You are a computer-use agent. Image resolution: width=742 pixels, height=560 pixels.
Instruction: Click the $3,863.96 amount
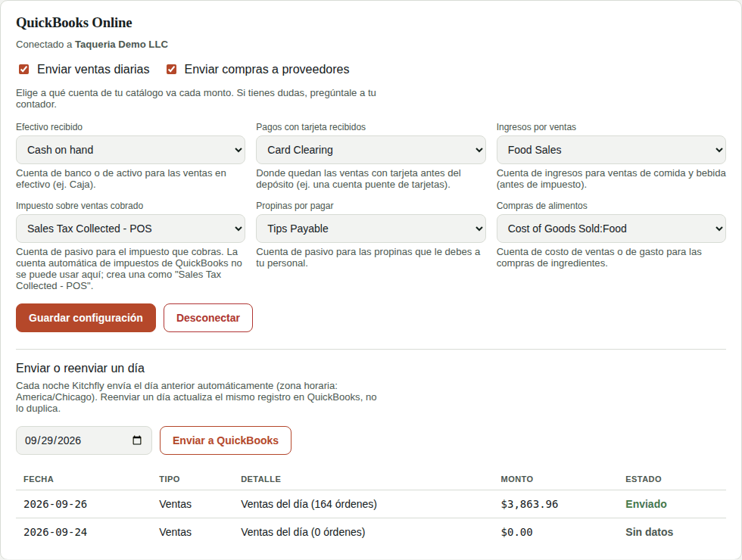pos(529,504)
